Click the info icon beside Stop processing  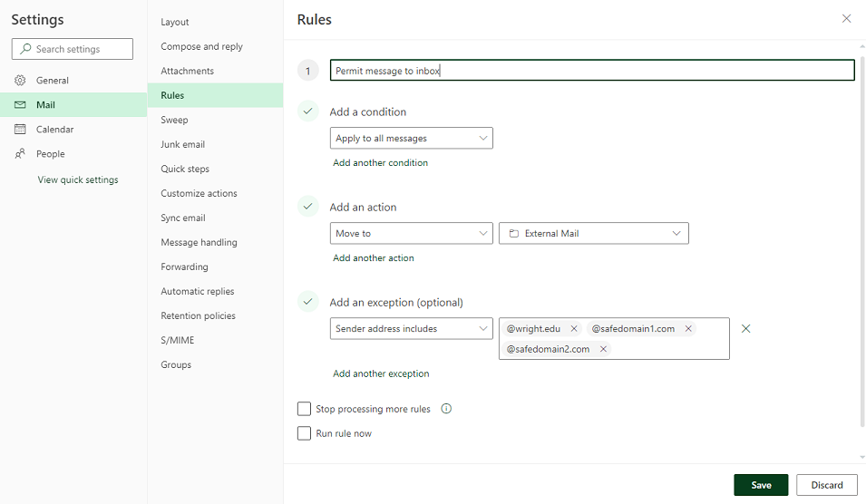(446, 409)
